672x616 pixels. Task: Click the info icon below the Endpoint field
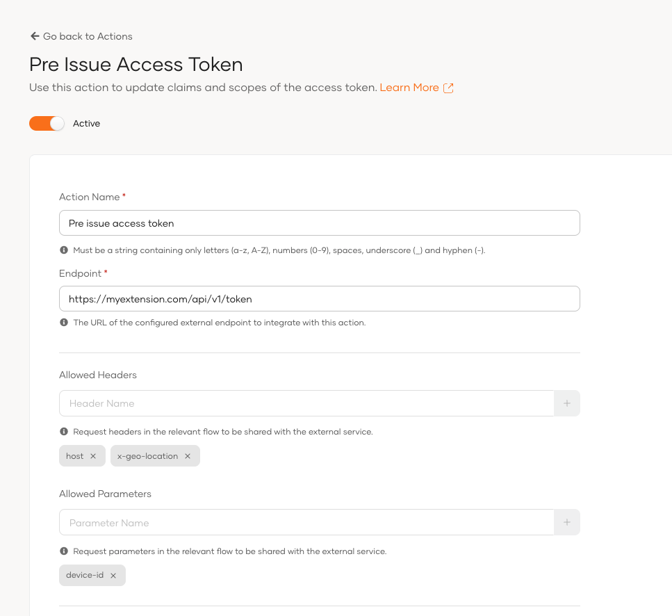63,323
